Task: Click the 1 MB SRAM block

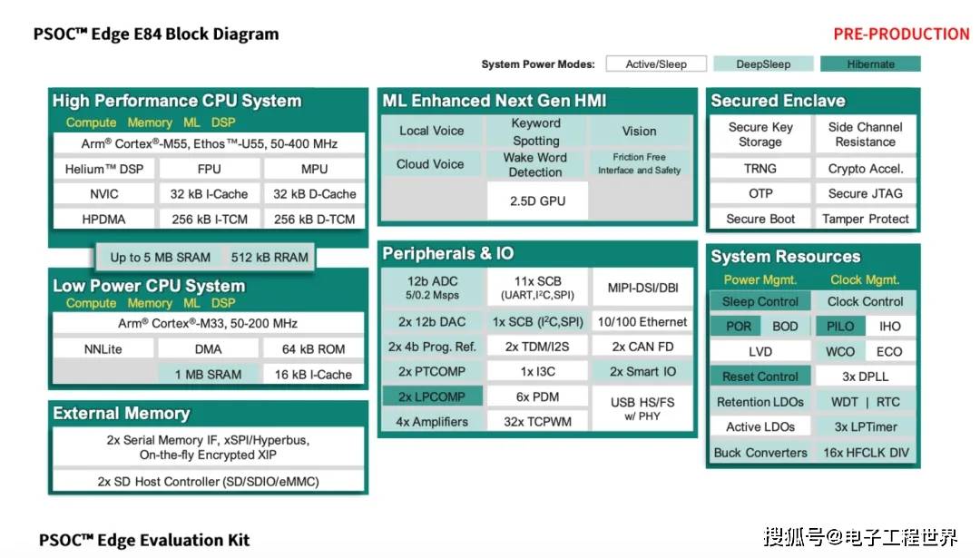Action: pos(208,375)
